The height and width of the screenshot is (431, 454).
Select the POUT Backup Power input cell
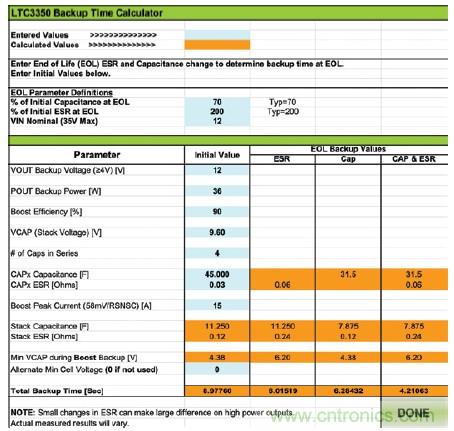[217, 191]
